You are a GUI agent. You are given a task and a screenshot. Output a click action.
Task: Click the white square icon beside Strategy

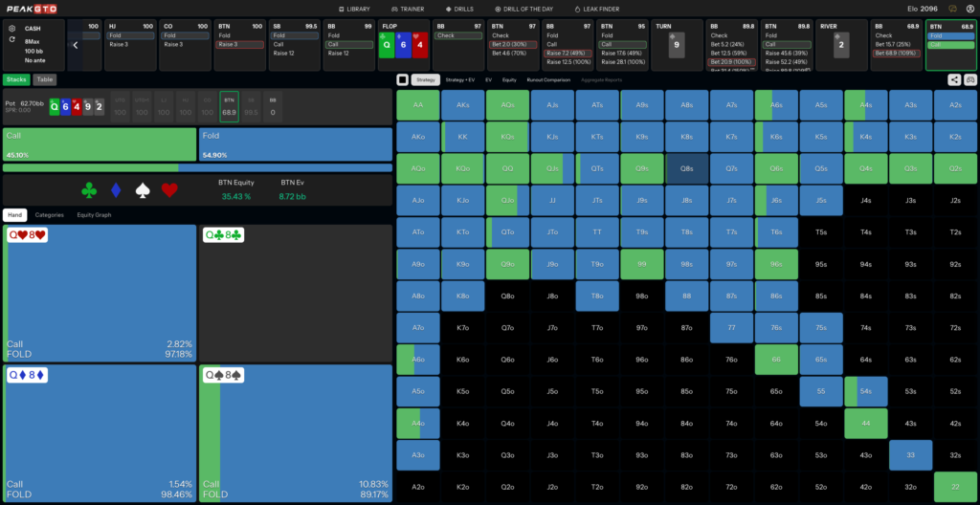pos(403,79)
